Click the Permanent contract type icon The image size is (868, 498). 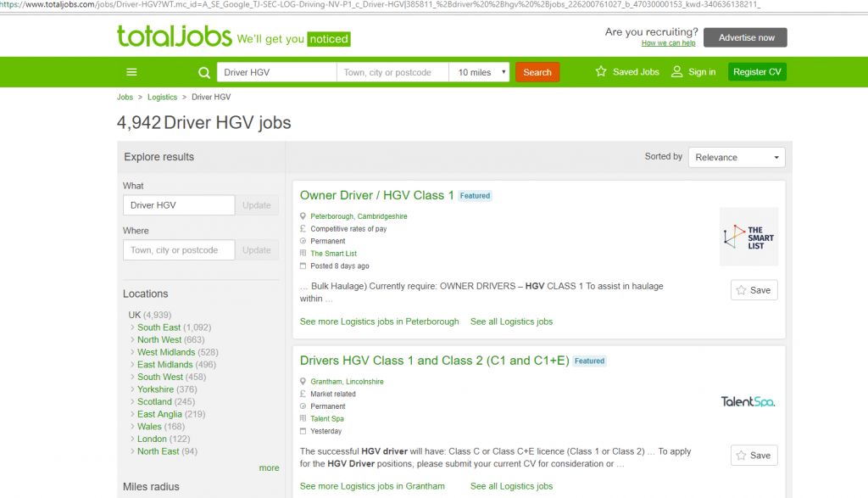tap(303, 241)
